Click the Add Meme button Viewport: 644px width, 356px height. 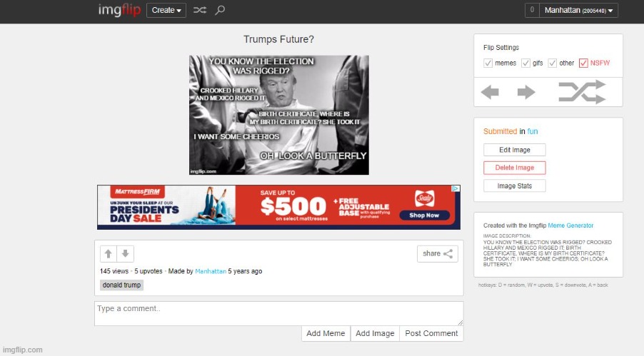tap(326, 333)
